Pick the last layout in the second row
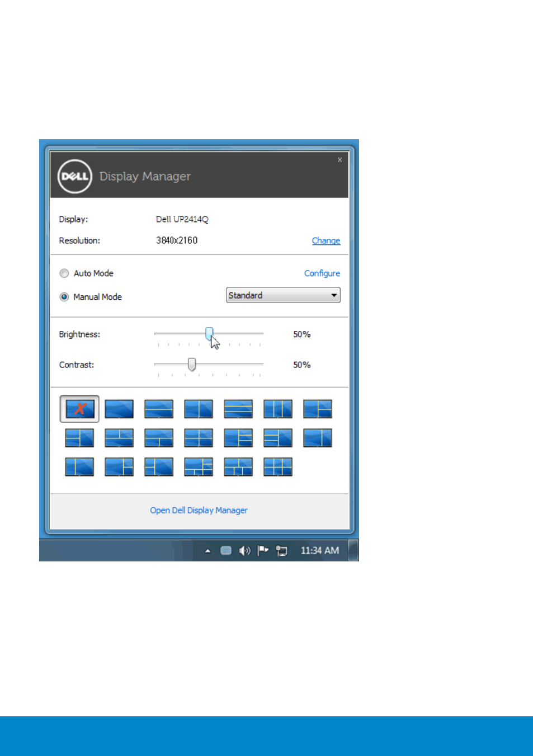533x756 pixels. pyautogui.click(x=318, y=438)
